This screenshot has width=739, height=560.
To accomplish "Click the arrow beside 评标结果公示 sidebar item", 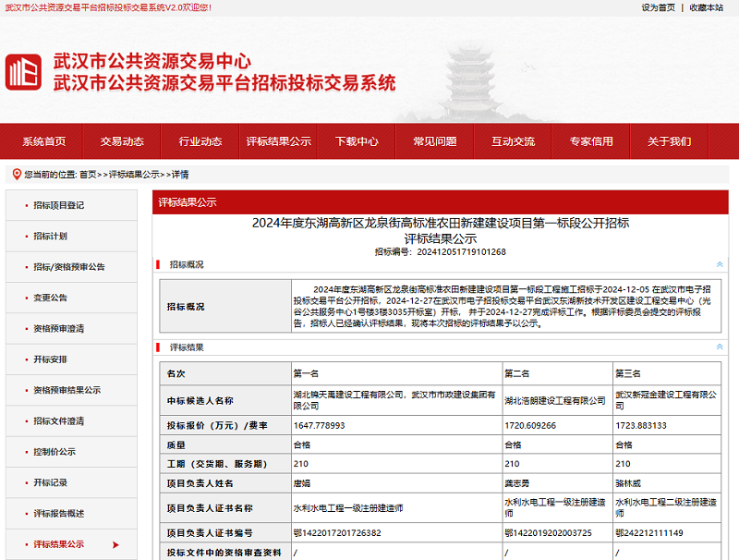I will 115,544.
